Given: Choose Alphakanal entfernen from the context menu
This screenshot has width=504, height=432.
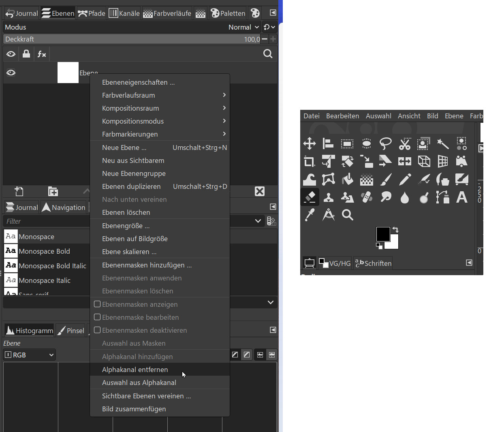Looking at the screenshot, I should pyautogui.click(x=160, y=370).
